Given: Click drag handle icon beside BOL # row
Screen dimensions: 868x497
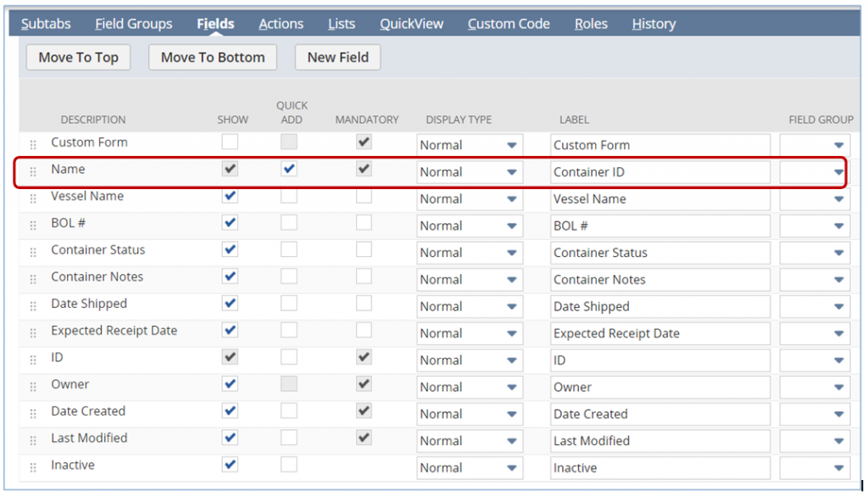Looking at the screenshot, I should [34, 226].
